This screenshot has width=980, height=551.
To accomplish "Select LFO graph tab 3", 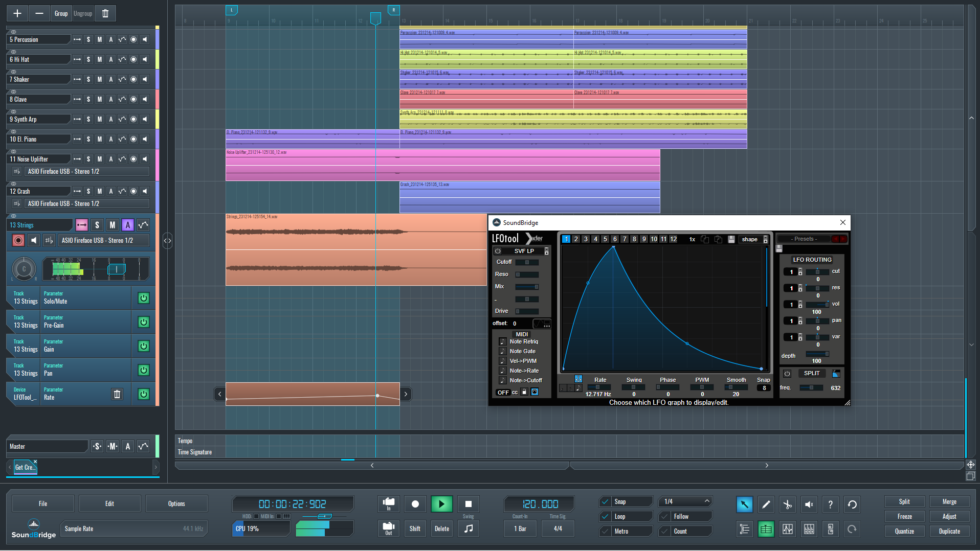I will (586, 239).
